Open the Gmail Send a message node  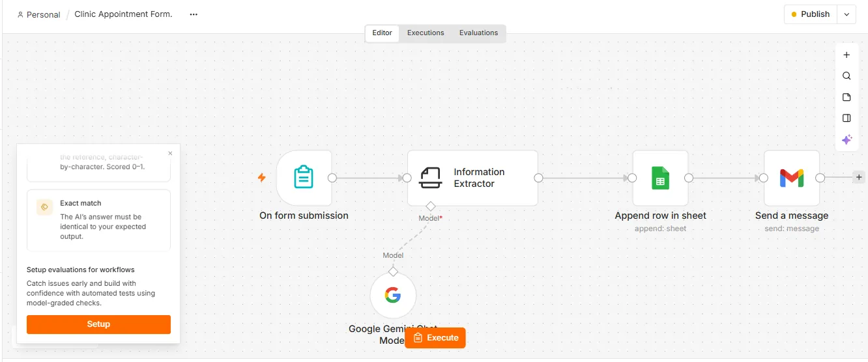click(x=791, y=178)
